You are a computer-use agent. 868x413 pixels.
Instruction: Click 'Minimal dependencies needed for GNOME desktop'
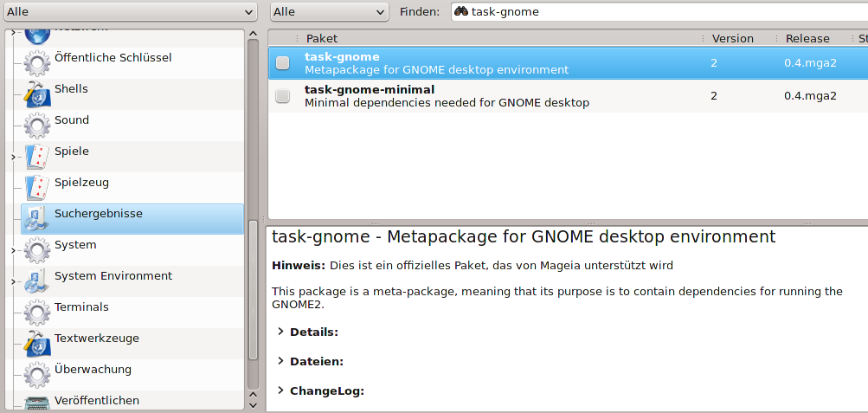(x=447, y=102)
